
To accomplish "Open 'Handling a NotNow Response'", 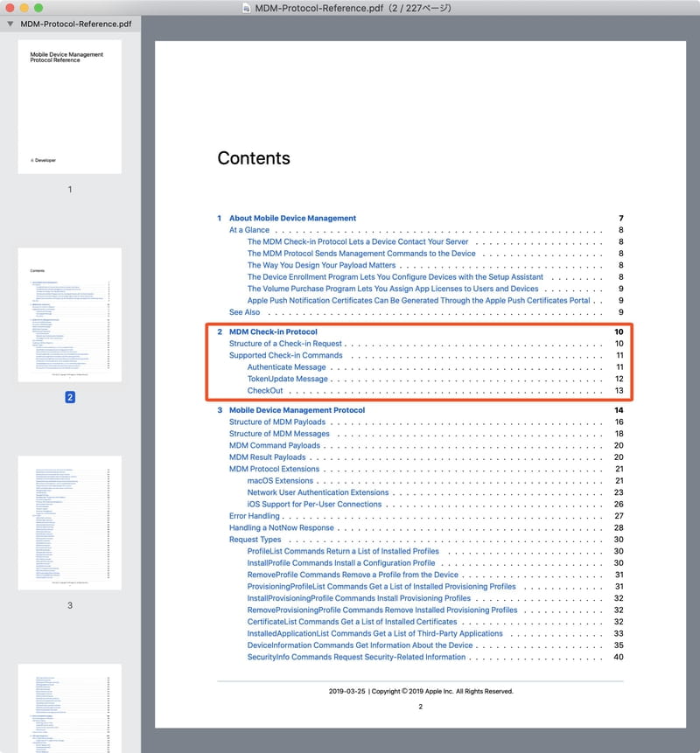I will pos(281,527).
